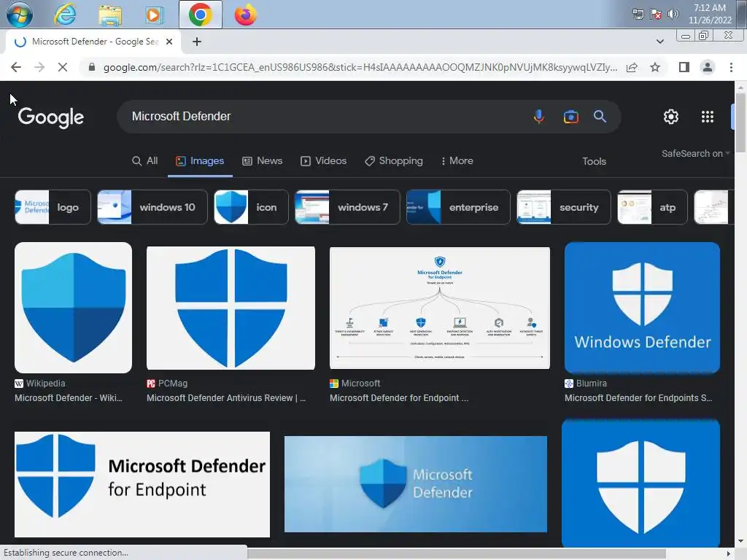
Task: Open Chrome profile avatar menu
Action: (x=708, y=67)
